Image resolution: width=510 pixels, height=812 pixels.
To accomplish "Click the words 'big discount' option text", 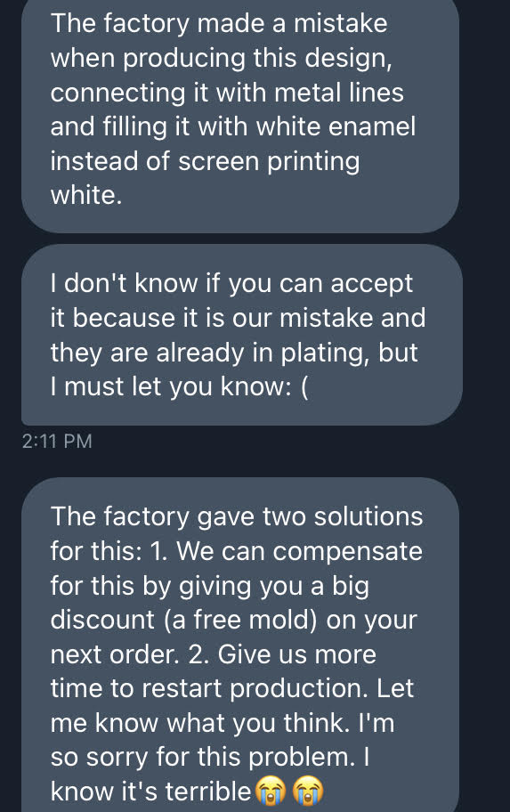I will [210, 603].
